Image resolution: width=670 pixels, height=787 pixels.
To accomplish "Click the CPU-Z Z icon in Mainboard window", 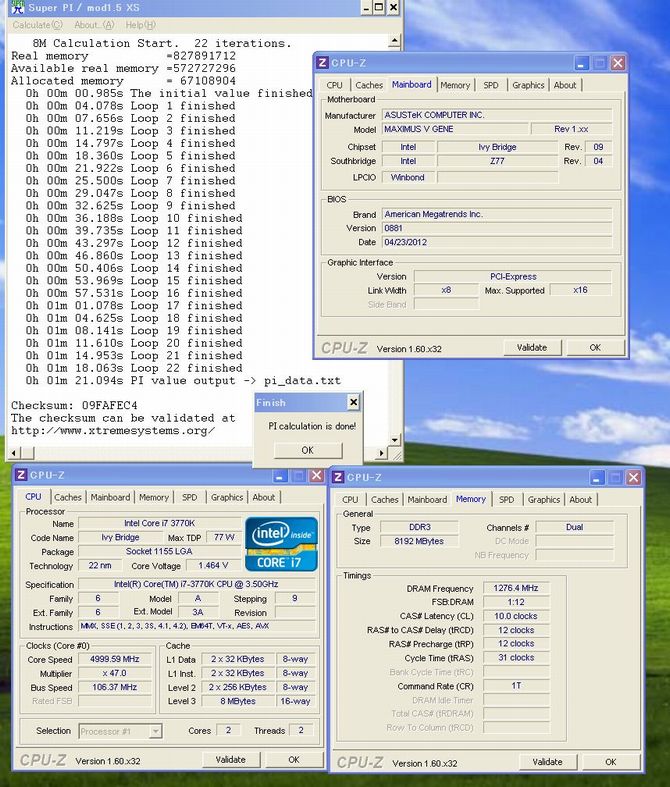I will pos(323,63).
